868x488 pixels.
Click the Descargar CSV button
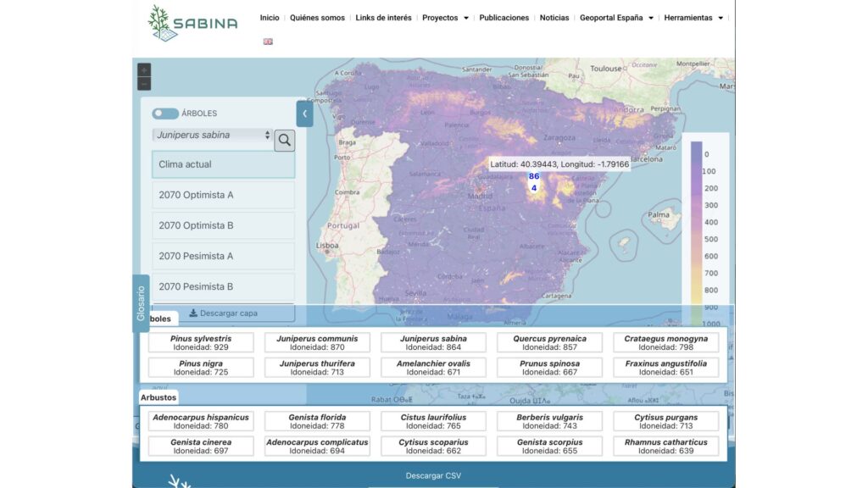tap(433, 475)
